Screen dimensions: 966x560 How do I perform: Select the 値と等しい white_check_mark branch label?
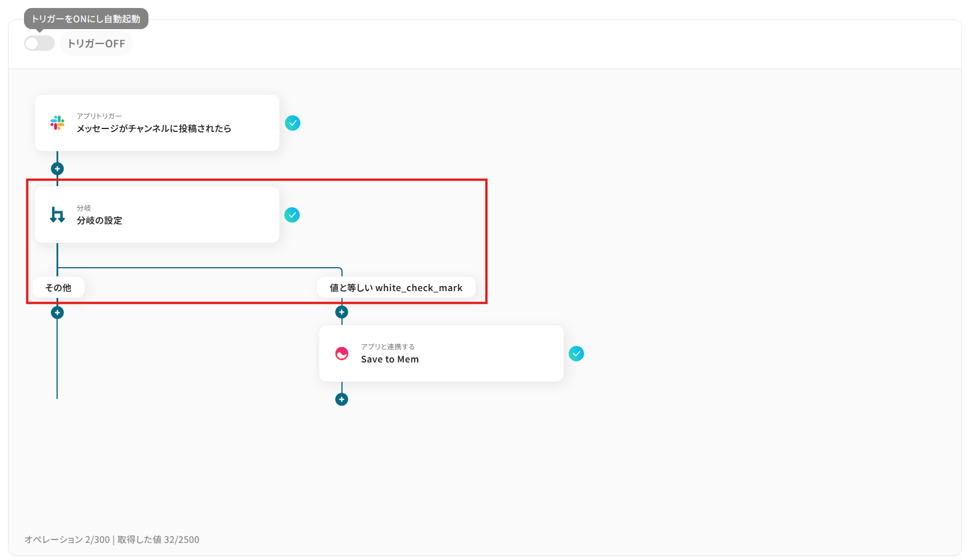click(x=396, y=288)
